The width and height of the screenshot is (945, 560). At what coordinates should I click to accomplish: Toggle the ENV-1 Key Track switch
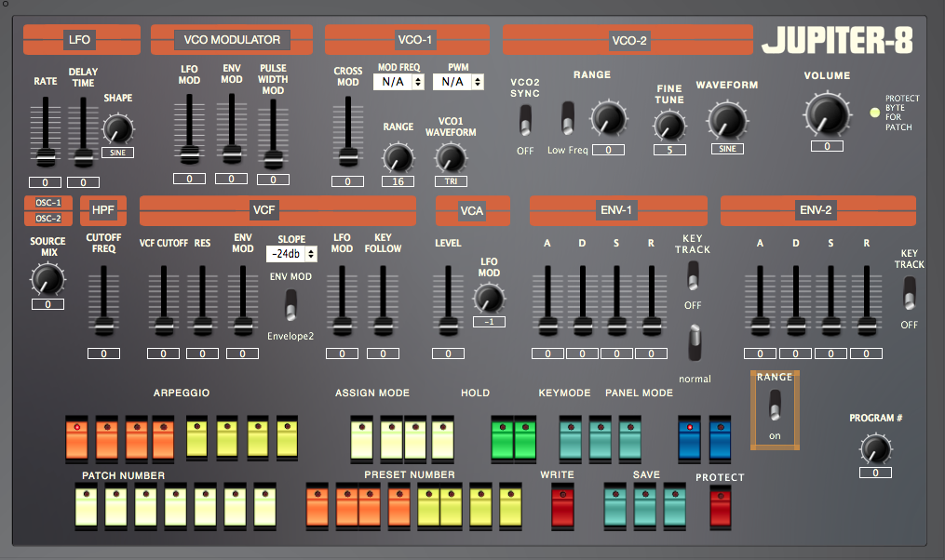693,275
